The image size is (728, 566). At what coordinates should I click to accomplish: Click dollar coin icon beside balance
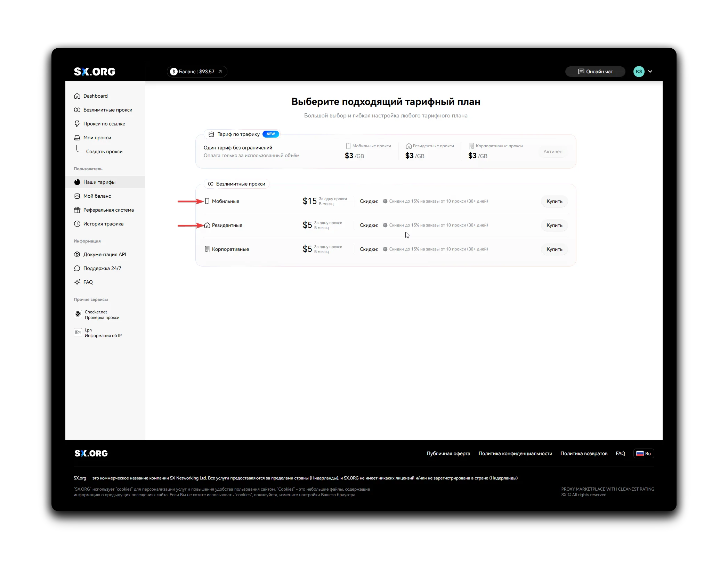174,72
